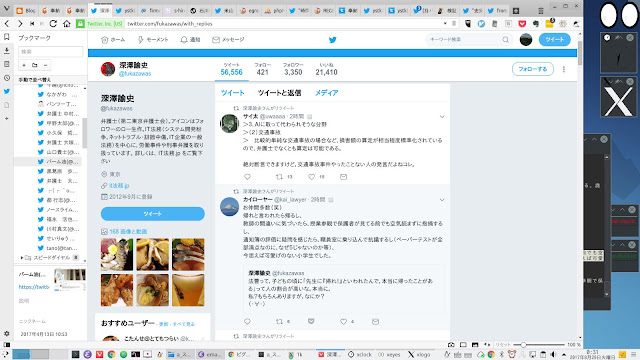
Task: Click the Rewind navigation icon
Action: pyautogui.click(x=32, y=24)
